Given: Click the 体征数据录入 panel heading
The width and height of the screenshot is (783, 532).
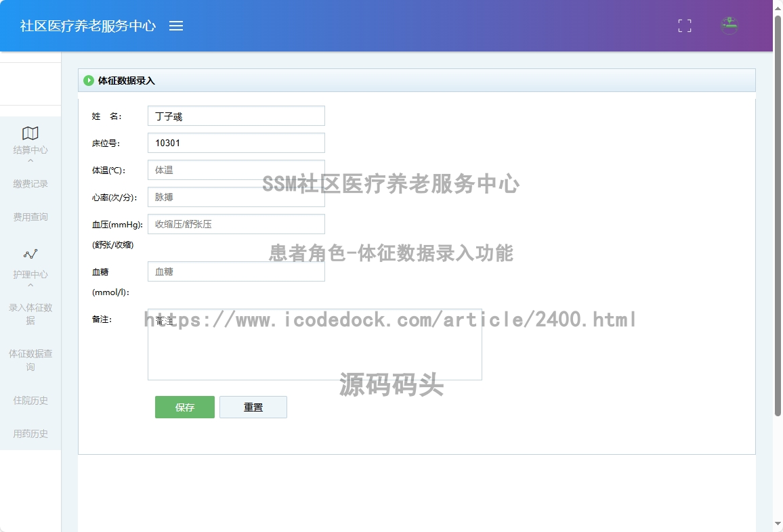Looking at the screenshot, I should (x=127, y=81).
